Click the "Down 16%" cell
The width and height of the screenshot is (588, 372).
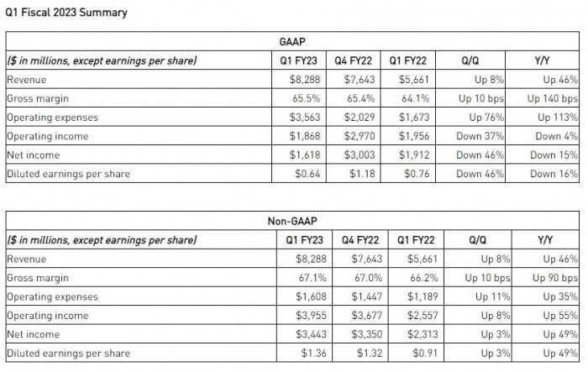(554, 174)
